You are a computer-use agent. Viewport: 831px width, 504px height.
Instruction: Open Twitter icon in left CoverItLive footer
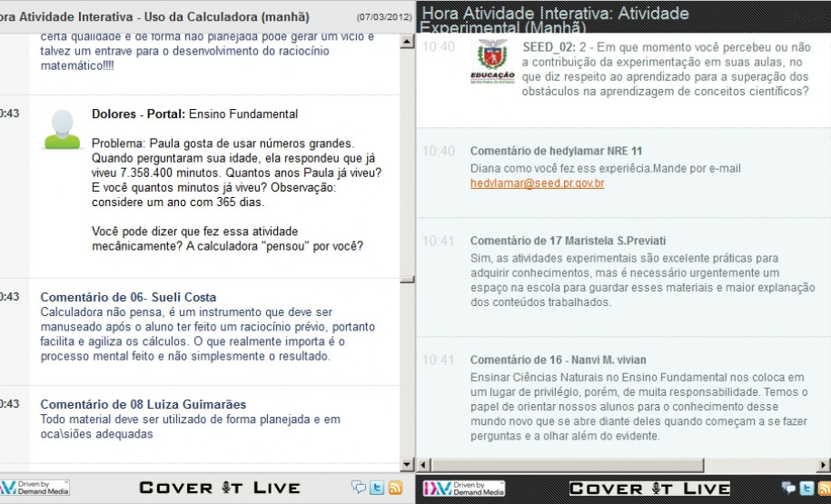377,488
